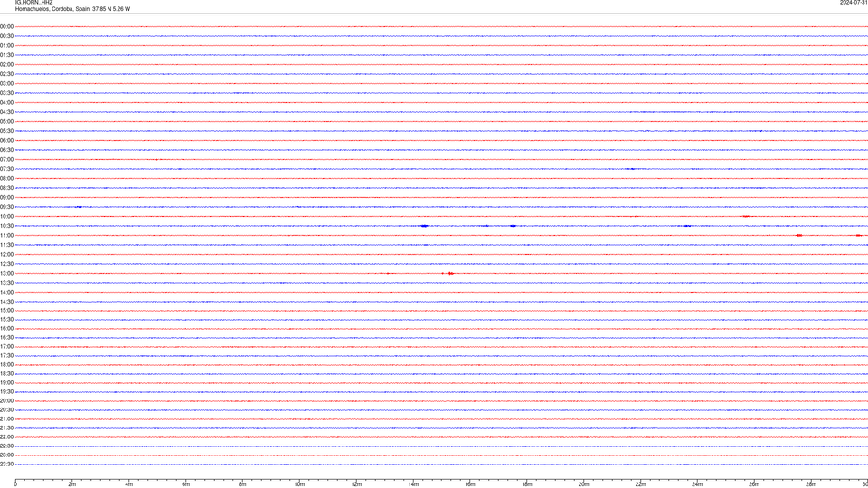
Task: Click the '14m' axis label
Action: [413, 484]
